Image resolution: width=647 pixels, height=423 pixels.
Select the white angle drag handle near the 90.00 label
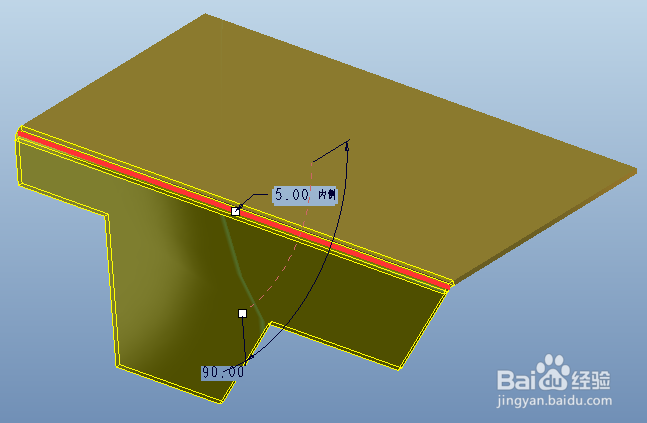(242, 314)
